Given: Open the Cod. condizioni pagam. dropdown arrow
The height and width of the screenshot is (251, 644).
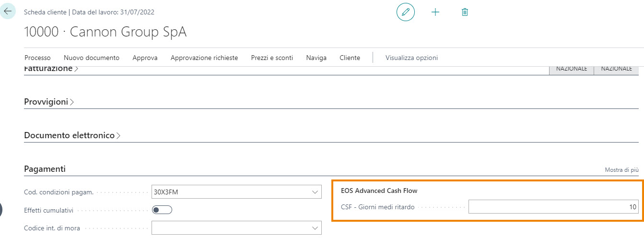Looking at the screenshot, I should pos(315,192).
